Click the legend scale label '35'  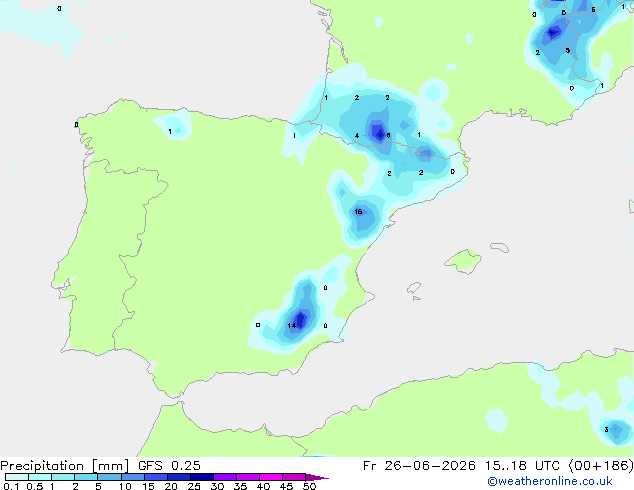point(240,486)
